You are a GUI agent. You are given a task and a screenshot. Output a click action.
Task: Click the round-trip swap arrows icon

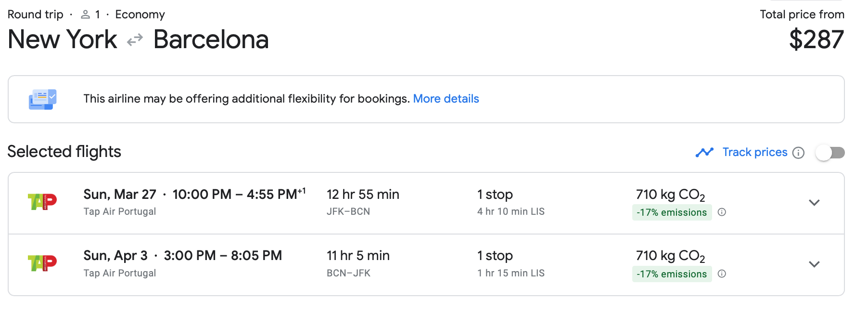[135, 39]
